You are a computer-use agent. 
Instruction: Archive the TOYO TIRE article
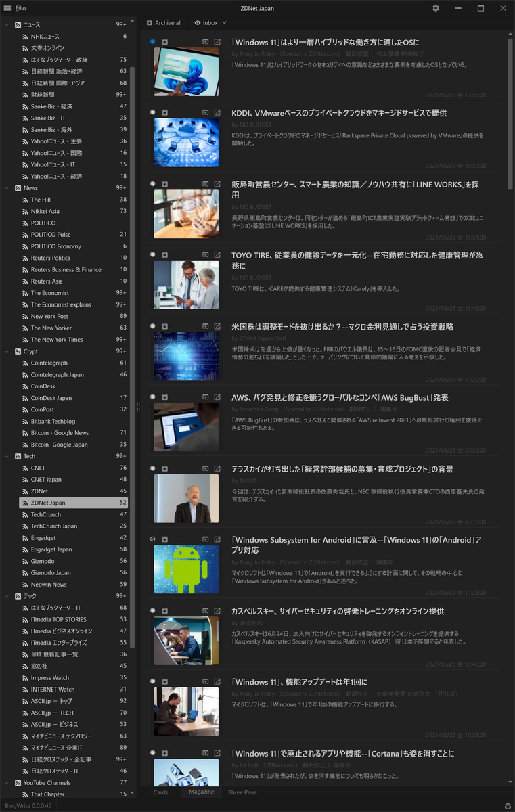pos(164,254)
